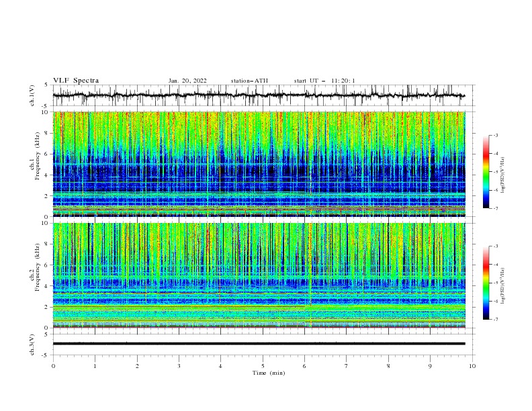Viewport: 532px width, 411px height.
Task: Click time axis tick label "10"
Action: tap(472, 366)
